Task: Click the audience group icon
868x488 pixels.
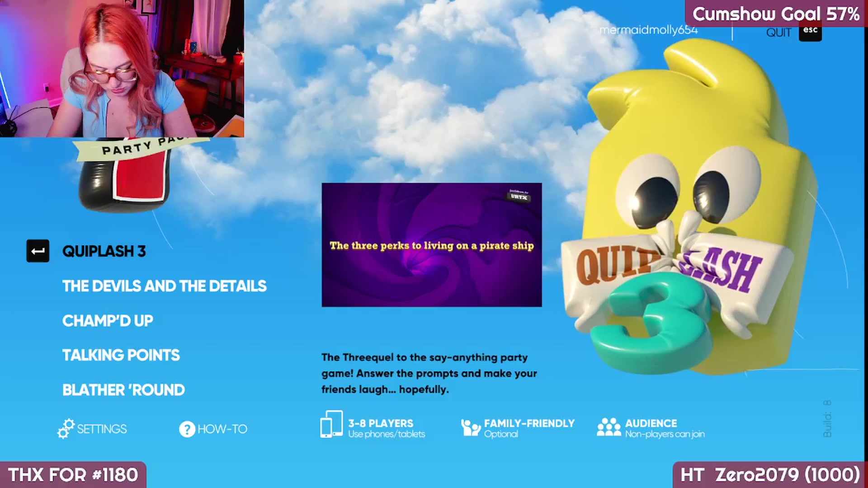Action: point(609,427)
